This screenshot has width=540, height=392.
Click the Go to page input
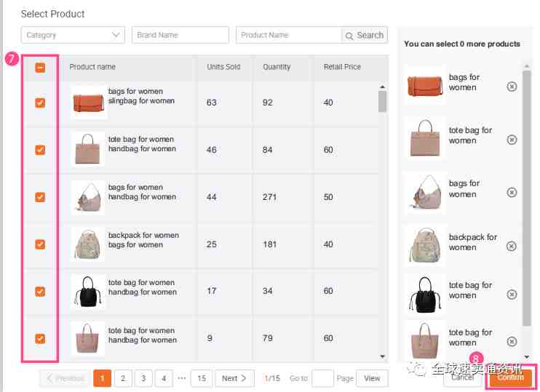tap(322, 378)
